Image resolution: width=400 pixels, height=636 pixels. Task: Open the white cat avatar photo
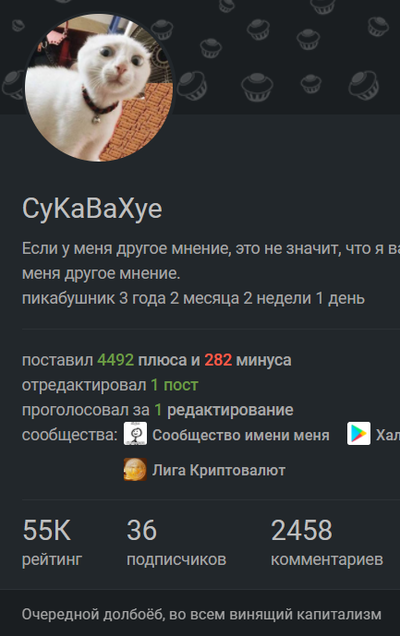pyautogui.click(x=99, y=87)
